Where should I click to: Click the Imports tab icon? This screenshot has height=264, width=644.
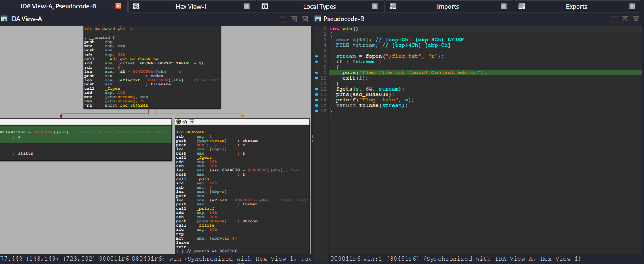pos(393,6)
